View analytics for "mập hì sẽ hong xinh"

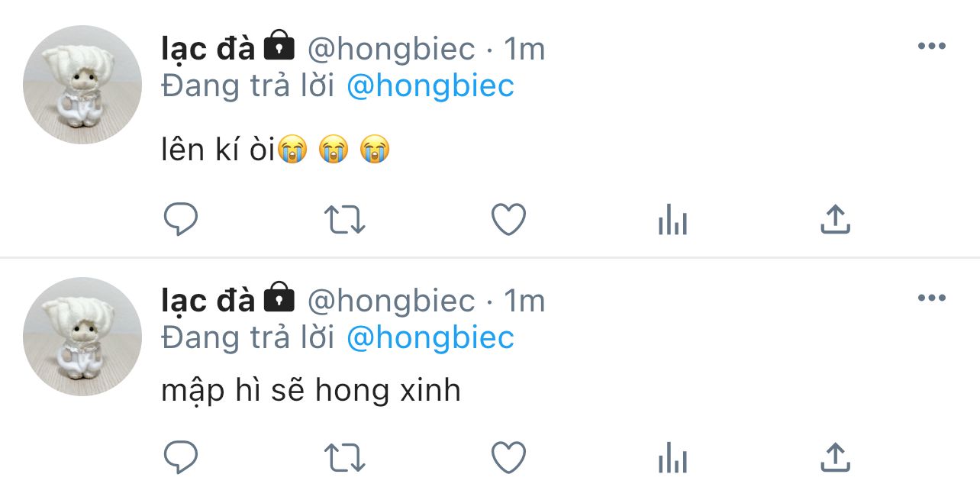tap(672, 459)
